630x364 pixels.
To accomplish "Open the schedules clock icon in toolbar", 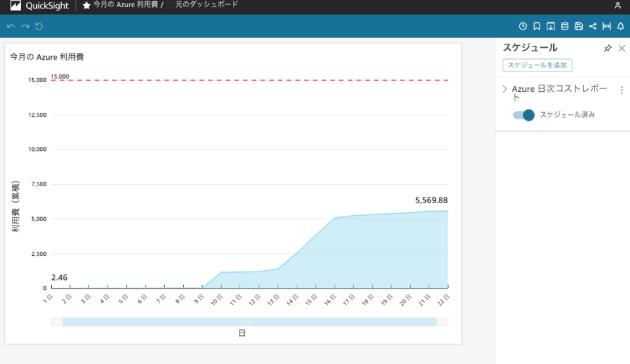I will pyautogui.click(x=523, y=26).
